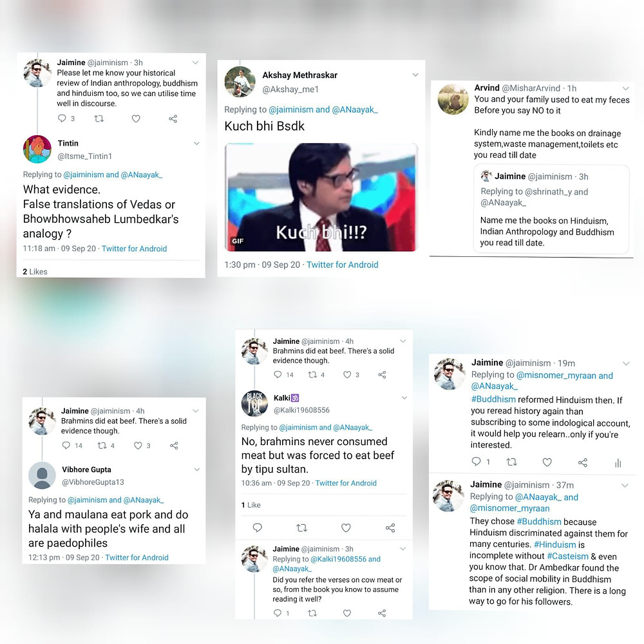Open the #Casteism hashtag

pos(567,556)
